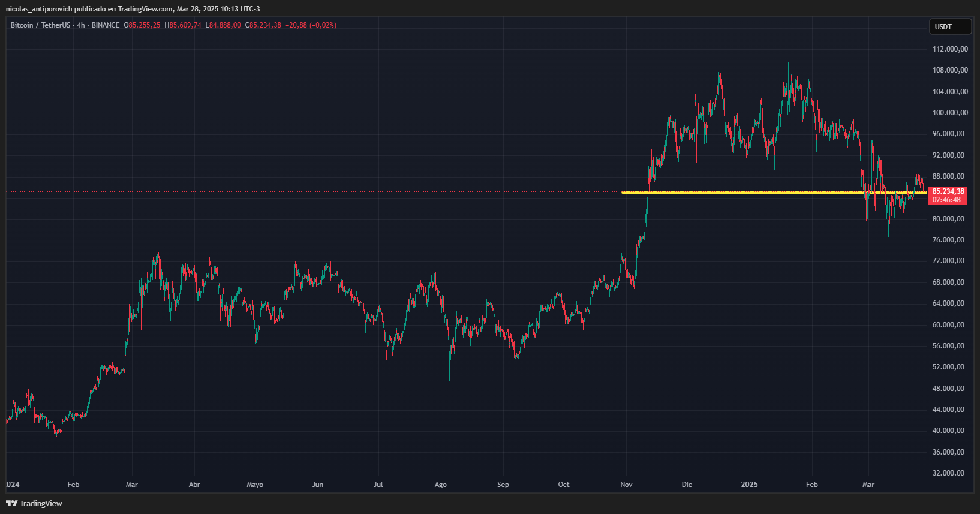
Task: Click the 76.000,00 price axis label
Action: point(948,240)
